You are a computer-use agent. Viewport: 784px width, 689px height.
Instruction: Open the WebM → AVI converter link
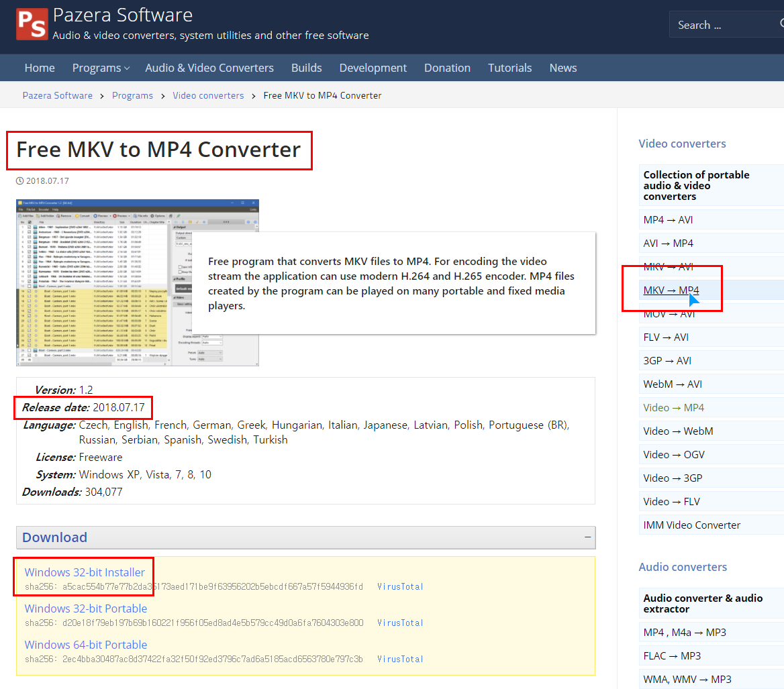coord(673,384)
